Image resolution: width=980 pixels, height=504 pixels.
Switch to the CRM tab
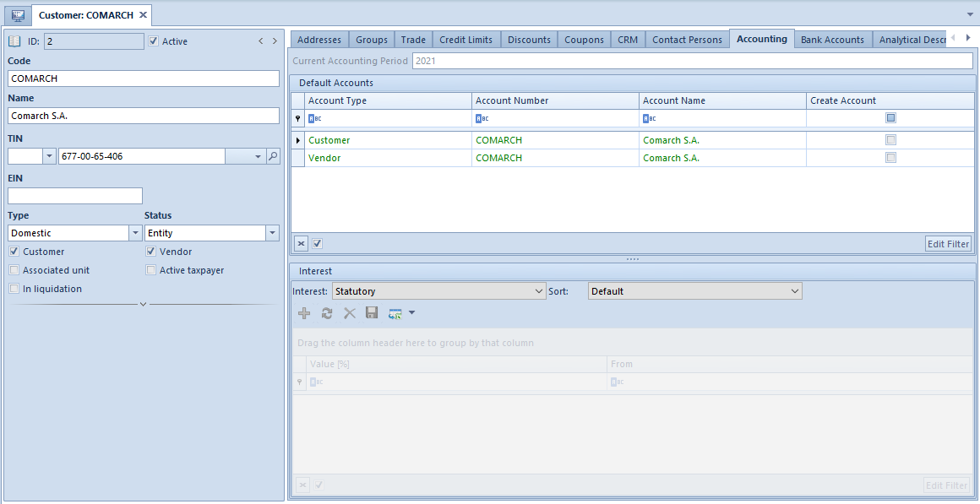pyautogui.click(x=628, y=40)
